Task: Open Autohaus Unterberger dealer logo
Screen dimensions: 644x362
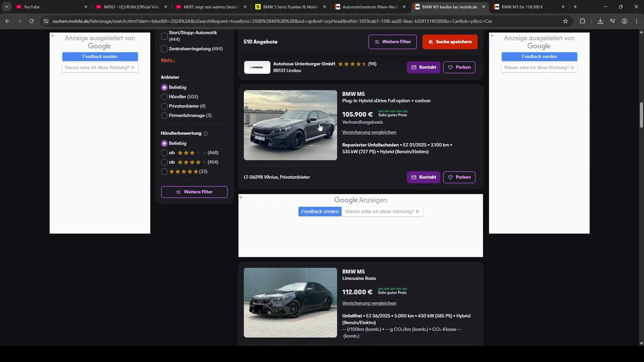Action: coord(257,67)
